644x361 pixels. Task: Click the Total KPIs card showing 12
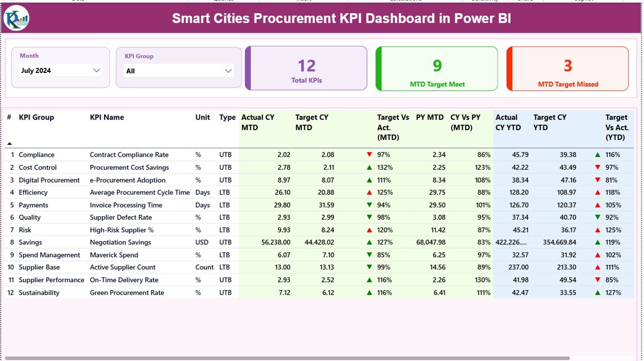coord(306,68)
